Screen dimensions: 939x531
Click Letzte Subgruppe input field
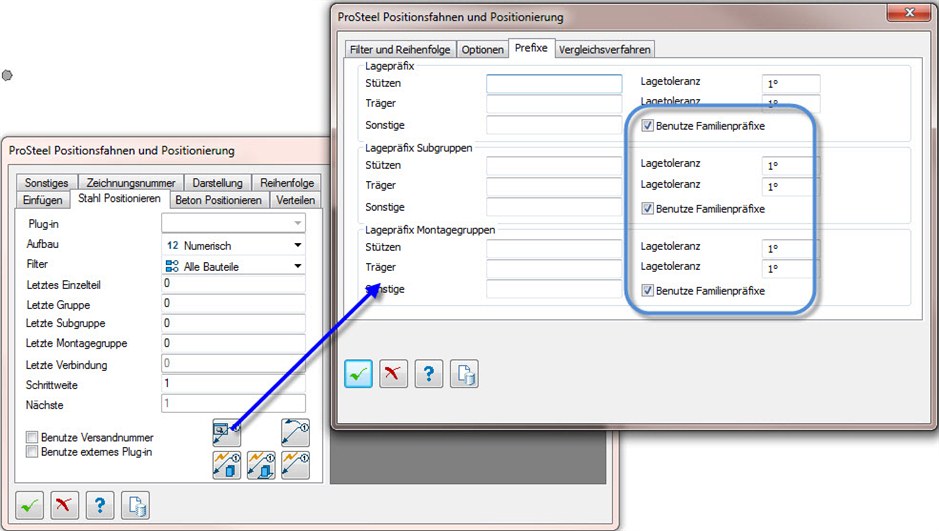coord(234,323)
